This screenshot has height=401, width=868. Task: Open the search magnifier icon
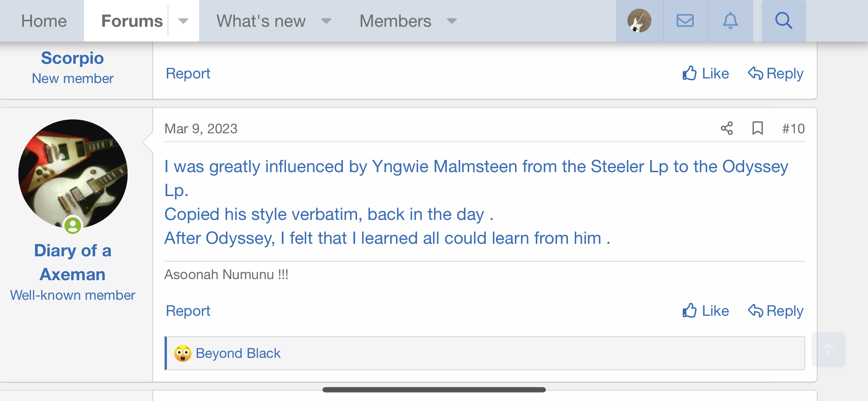coord(784,21)
